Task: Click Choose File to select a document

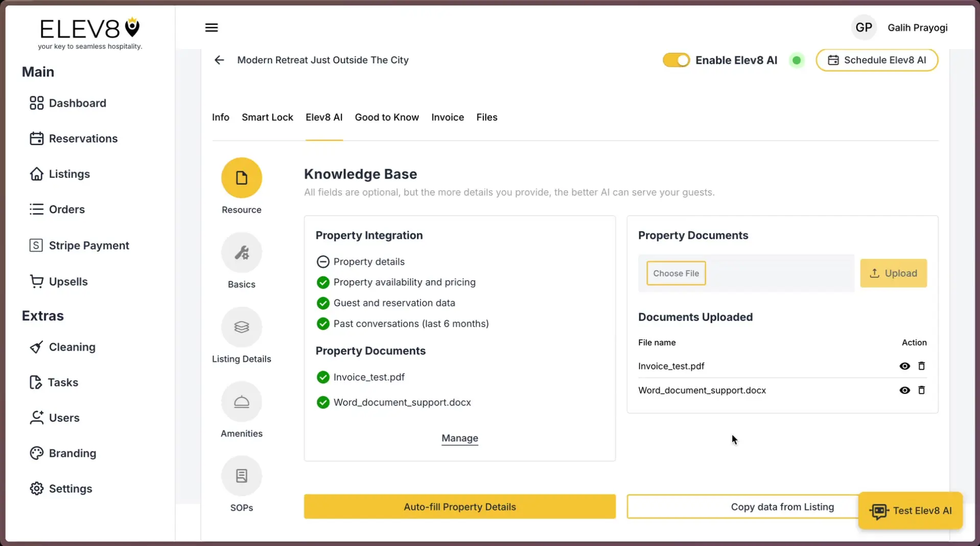Action: click(675, 273)
